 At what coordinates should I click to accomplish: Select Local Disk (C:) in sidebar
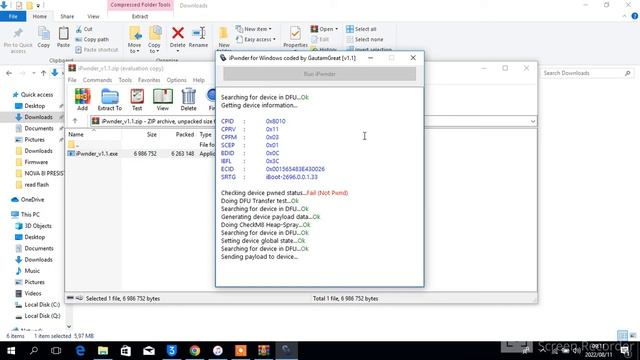38,304
